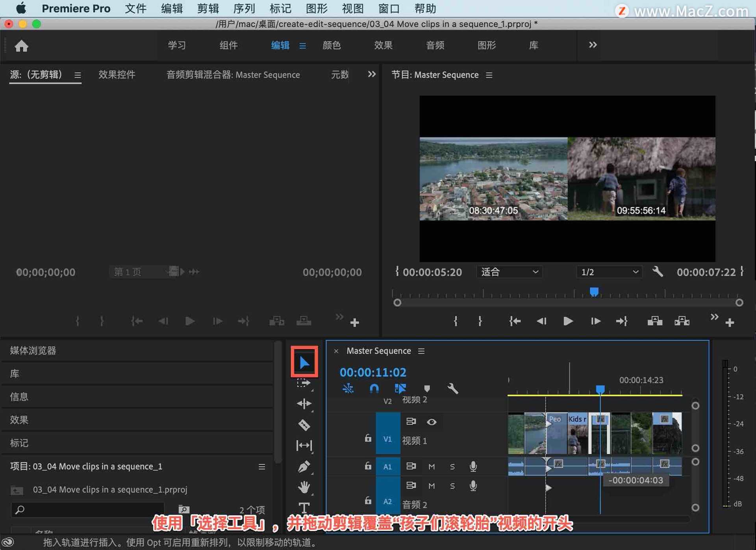Expand workspace overflow chevron in top bar
Screen dimensions: 756x550
[593, 45]
